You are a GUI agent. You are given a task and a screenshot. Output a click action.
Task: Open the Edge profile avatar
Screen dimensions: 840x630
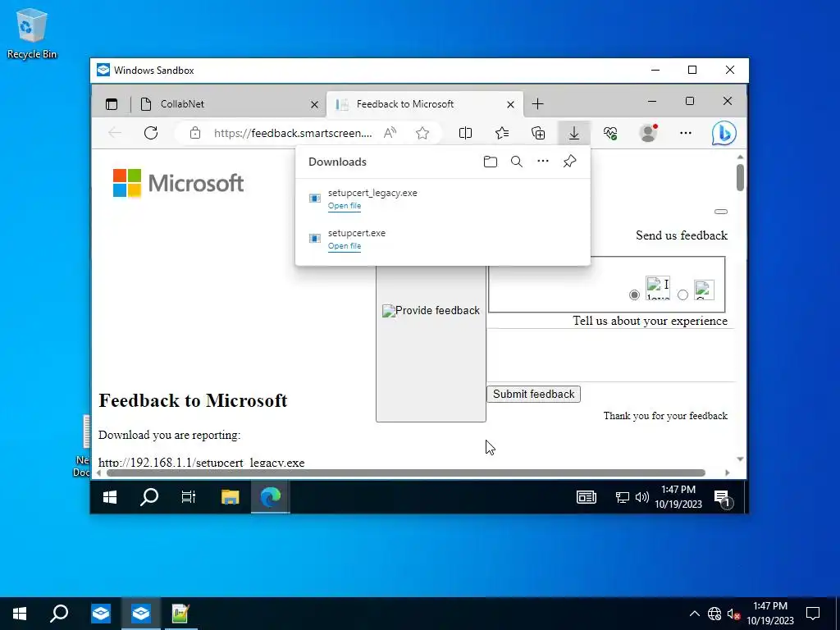tap(648, 133)
